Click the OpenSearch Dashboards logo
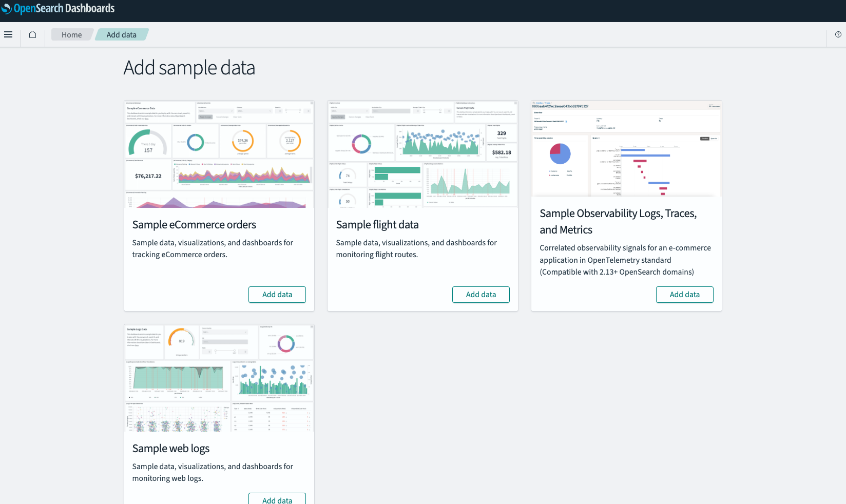The image size is (846, 504). 58,8
